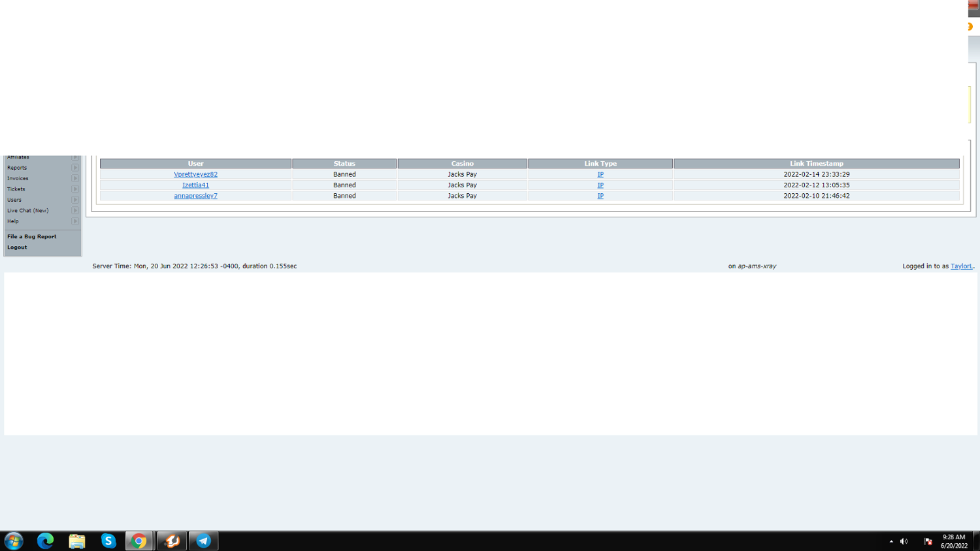Switch to the Google Chrome window
The image size is (980, 551).
click(x=139, y=541)
